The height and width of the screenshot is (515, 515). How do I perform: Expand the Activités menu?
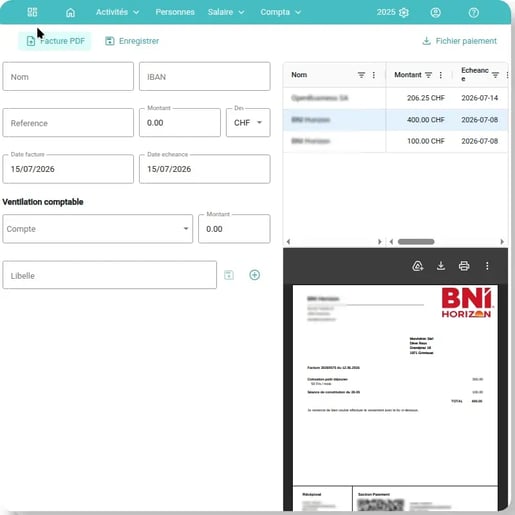pos(117,12)
